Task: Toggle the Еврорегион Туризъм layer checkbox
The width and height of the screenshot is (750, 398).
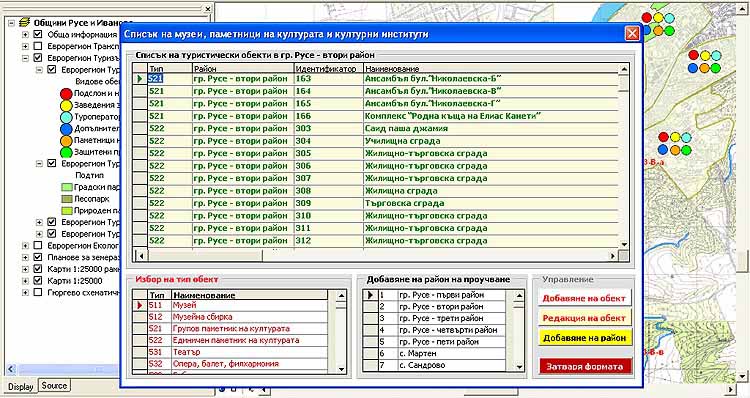Action: pyautogui.click(x=38, y=58)
